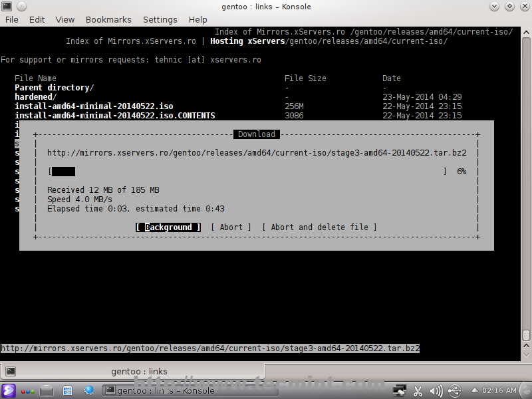Click the Konsole window menu icon in the title bar
The height and width of the screenshot is (399, 532).
(x=8, y=6)
